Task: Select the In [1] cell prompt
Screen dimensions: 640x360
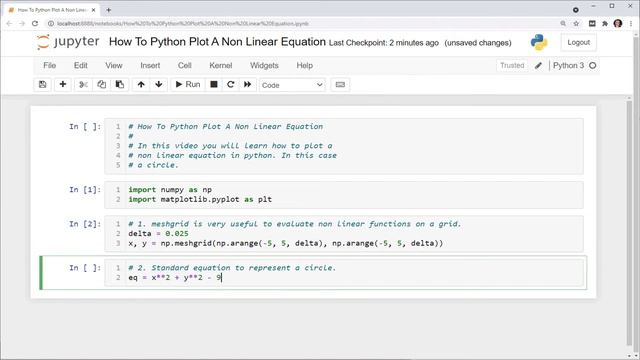Action: [x=85, y=190]
